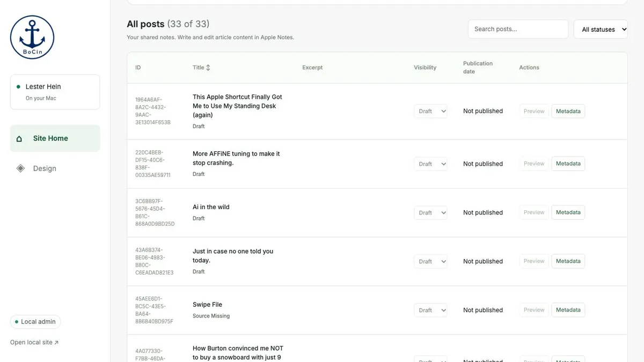
Task: Click the Ai in the wild title
Action: (x=211, y=207)
